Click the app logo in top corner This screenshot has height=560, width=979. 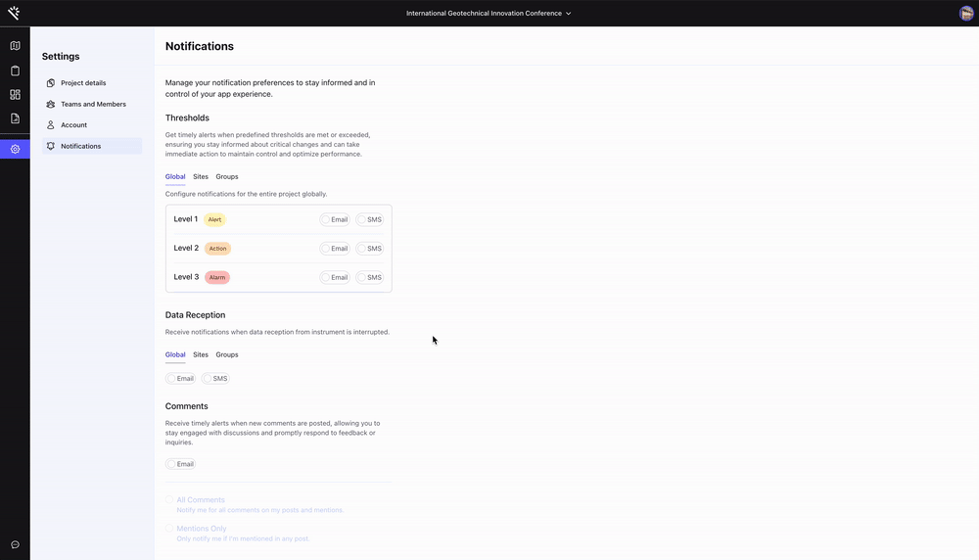[x=14, y=13]
